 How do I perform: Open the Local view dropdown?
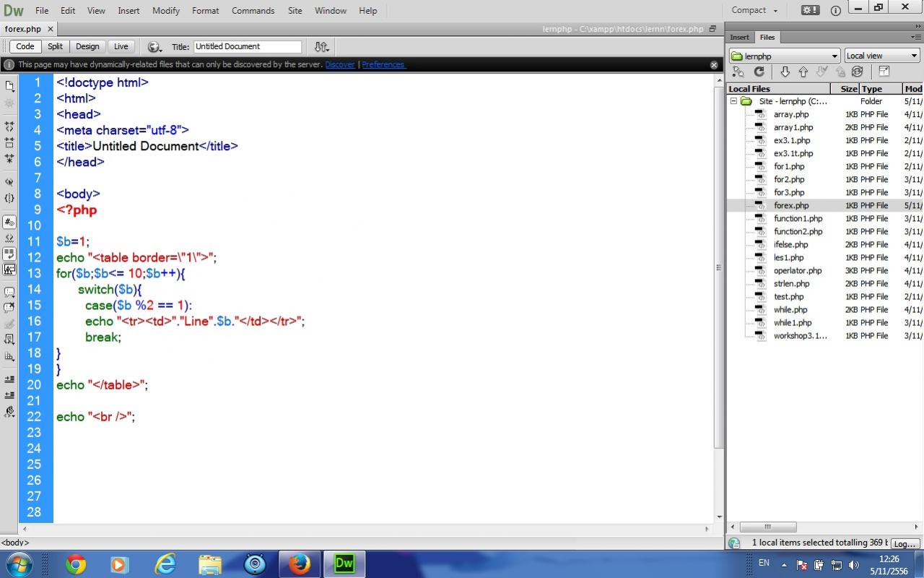point(882,56)
